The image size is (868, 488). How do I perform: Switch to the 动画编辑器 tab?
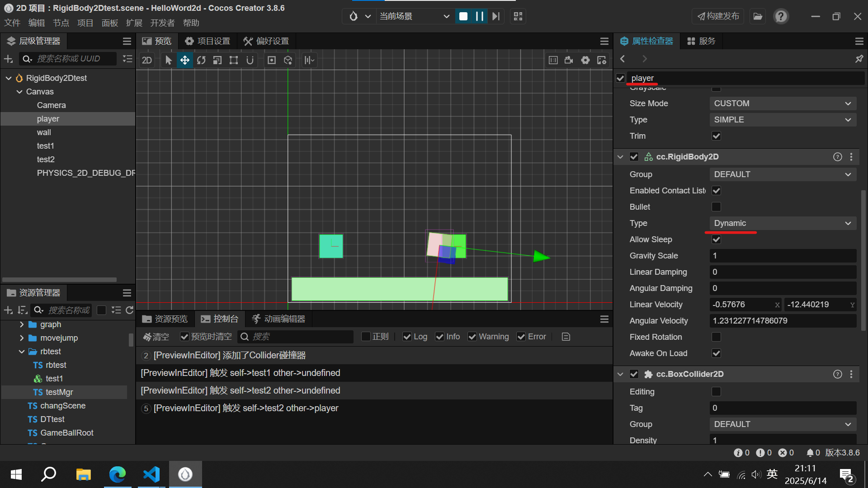(x=278, y=319)
